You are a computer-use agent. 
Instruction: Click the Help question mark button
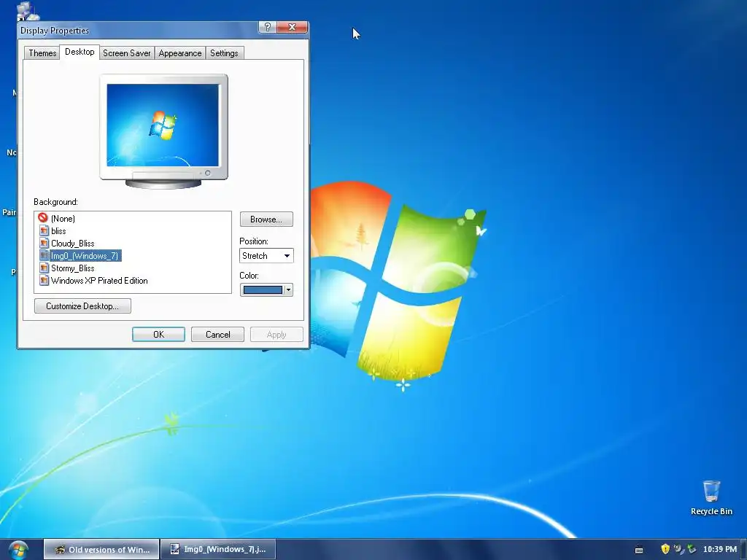tap(267, 27)
